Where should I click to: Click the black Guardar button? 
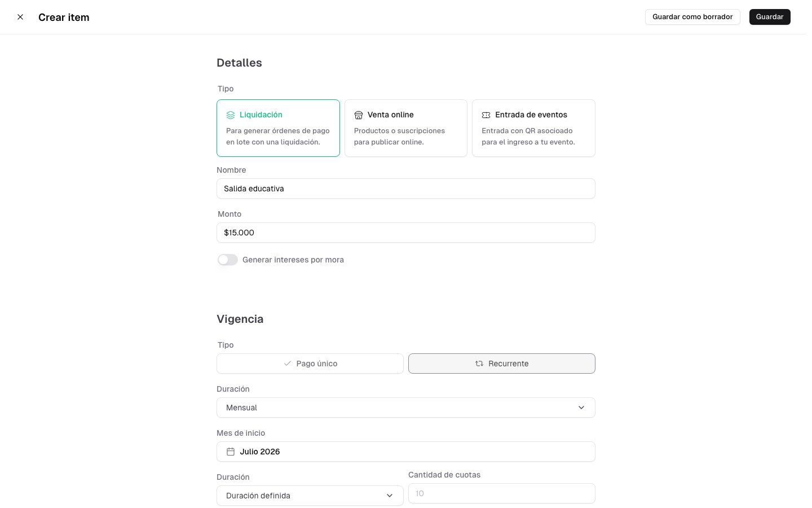click(x=770, y=17)
